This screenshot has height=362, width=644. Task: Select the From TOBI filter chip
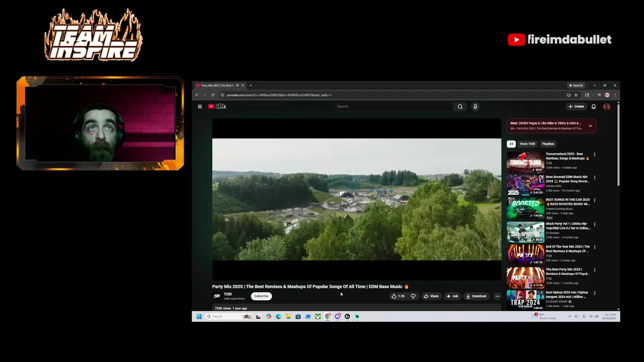[527, 144]
